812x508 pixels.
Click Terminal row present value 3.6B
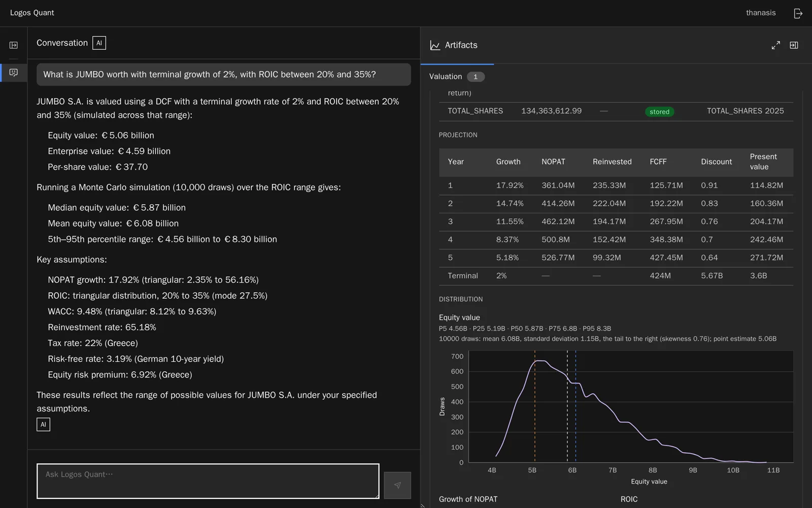759,276
